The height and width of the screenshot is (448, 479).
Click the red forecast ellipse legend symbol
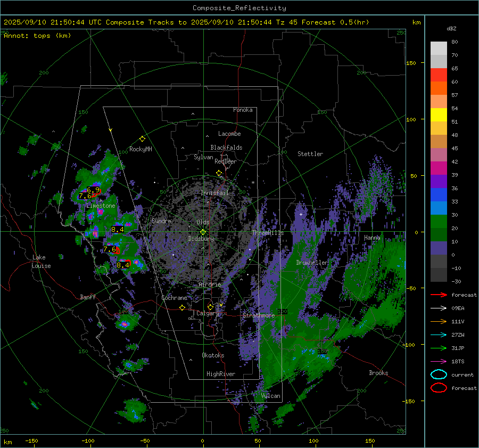(x=439, y=388)
